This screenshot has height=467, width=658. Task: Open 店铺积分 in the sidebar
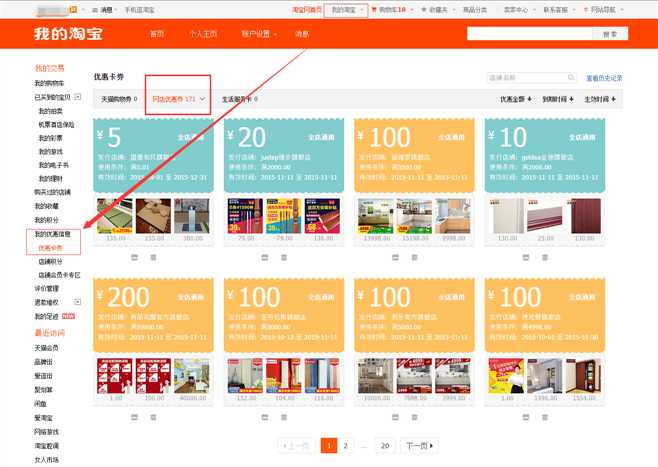(50, 261)
